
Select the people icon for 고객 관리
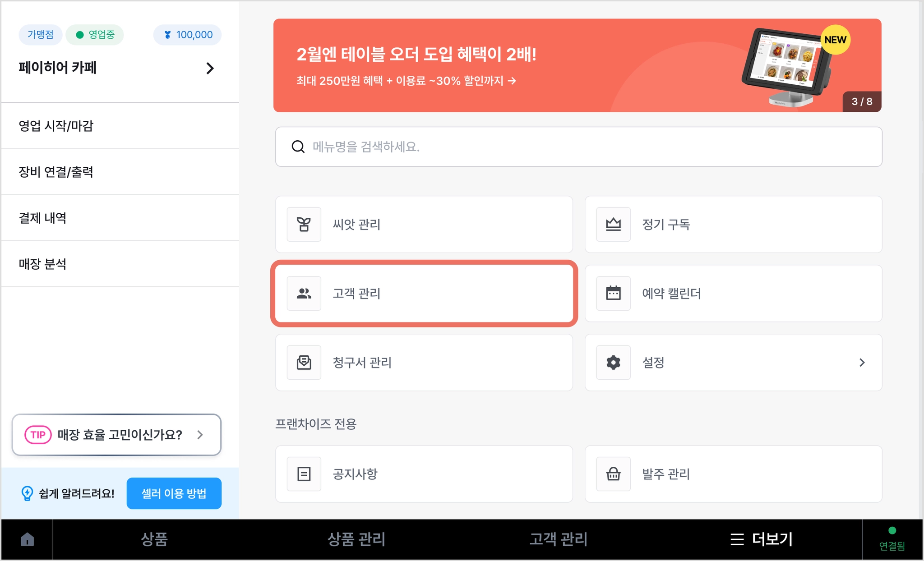304,293
